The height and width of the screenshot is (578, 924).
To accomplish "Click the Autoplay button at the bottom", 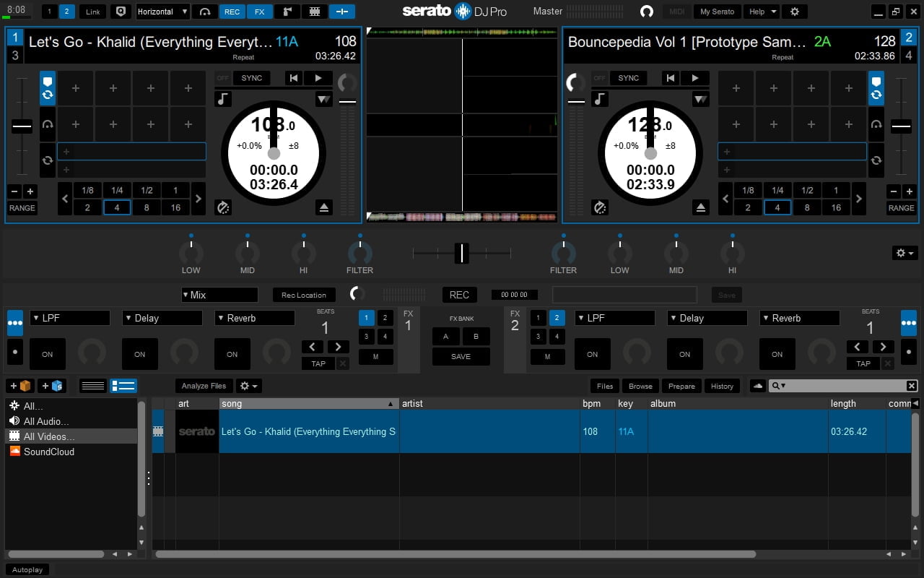I will 27,569.
